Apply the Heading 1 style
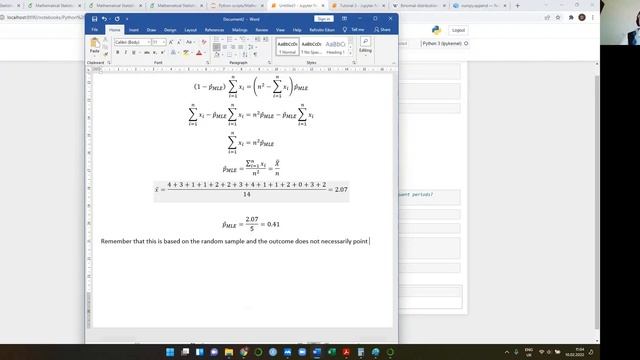This screenshot has height=360, width=640. pos(335,47)
